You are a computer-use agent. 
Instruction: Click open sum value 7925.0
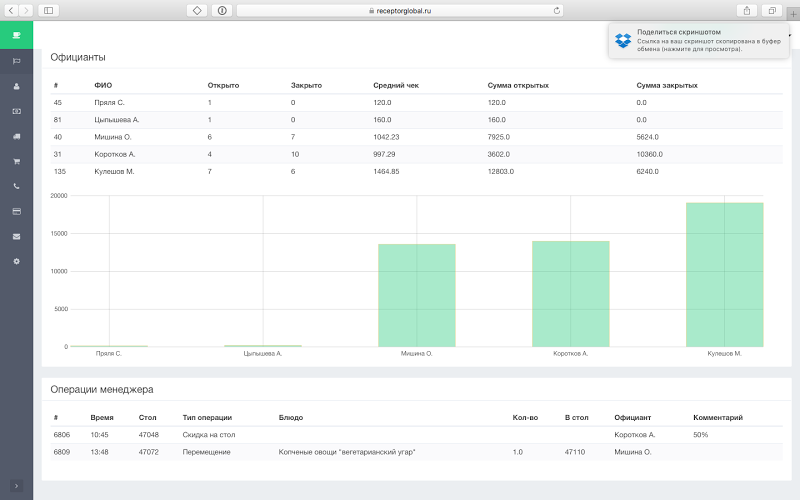click(x=498, y=137)
